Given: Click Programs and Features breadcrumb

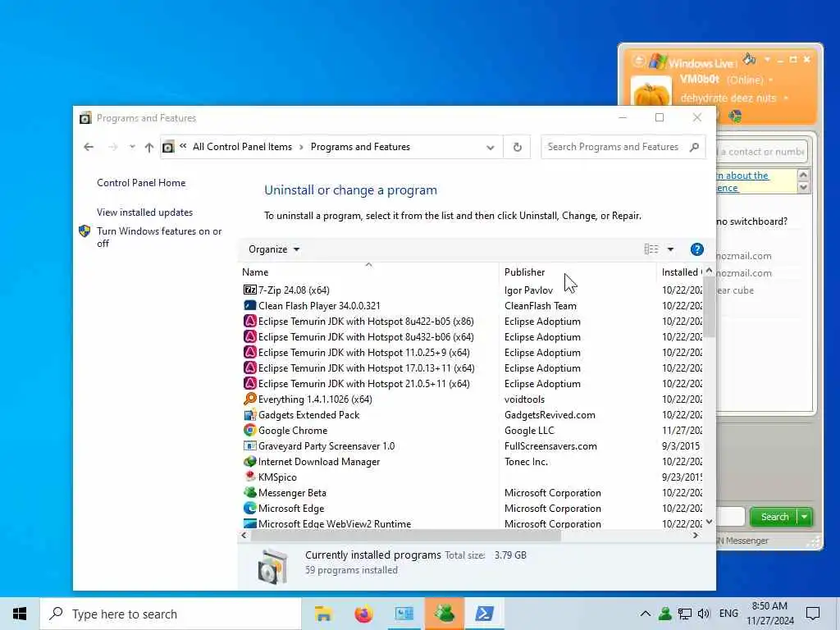Looking at the screenshot, I should (360, 147).
